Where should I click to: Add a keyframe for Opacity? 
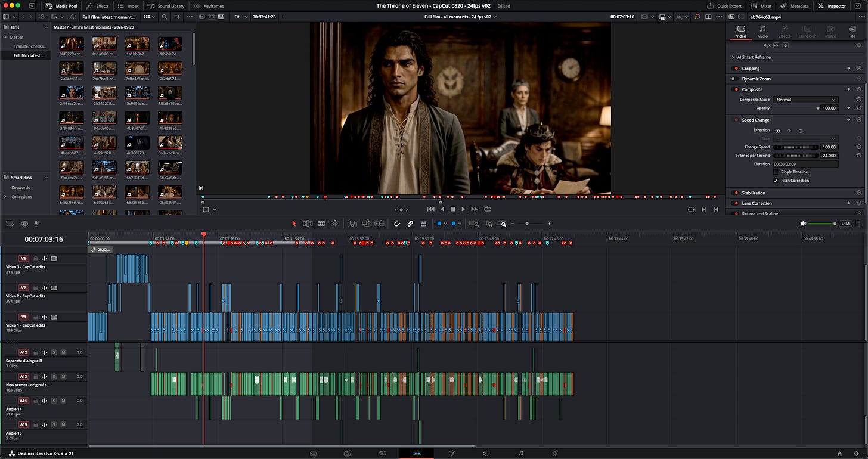[848, 108]
